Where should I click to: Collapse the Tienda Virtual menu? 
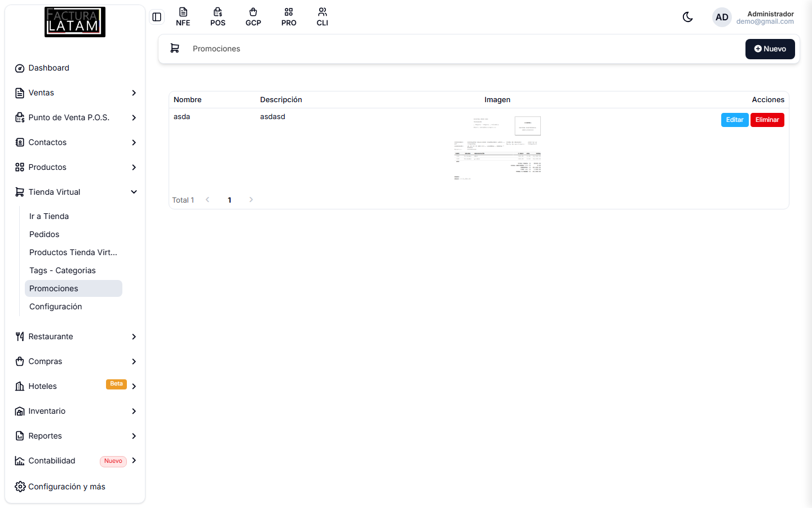(x=76, y=192)
